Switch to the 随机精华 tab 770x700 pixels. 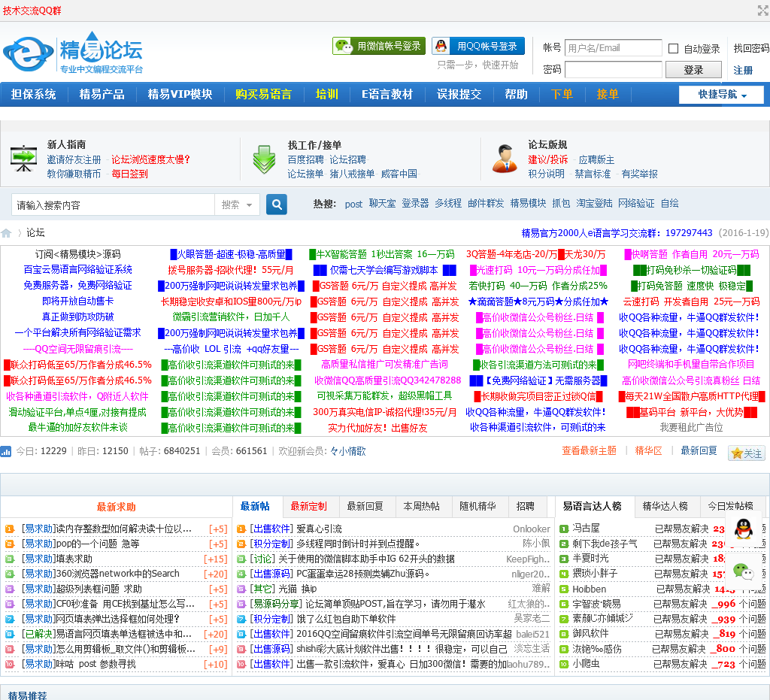point(477,506)
